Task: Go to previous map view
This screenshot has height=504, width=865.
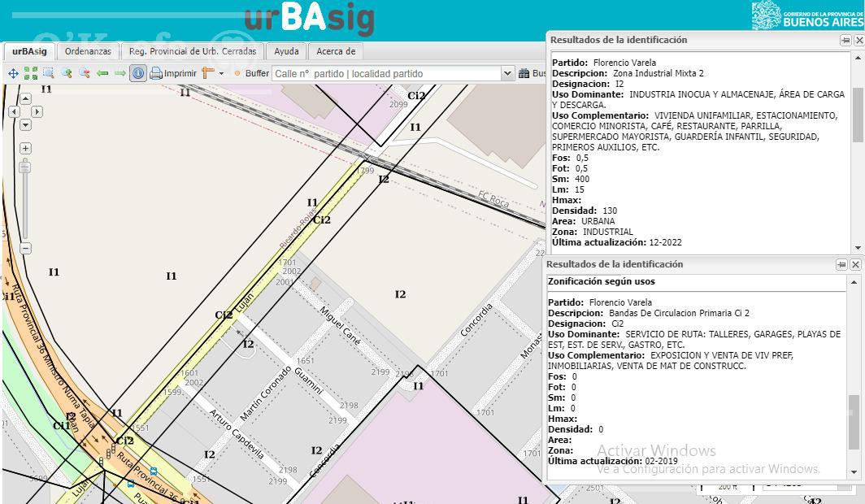Action: 102,73
